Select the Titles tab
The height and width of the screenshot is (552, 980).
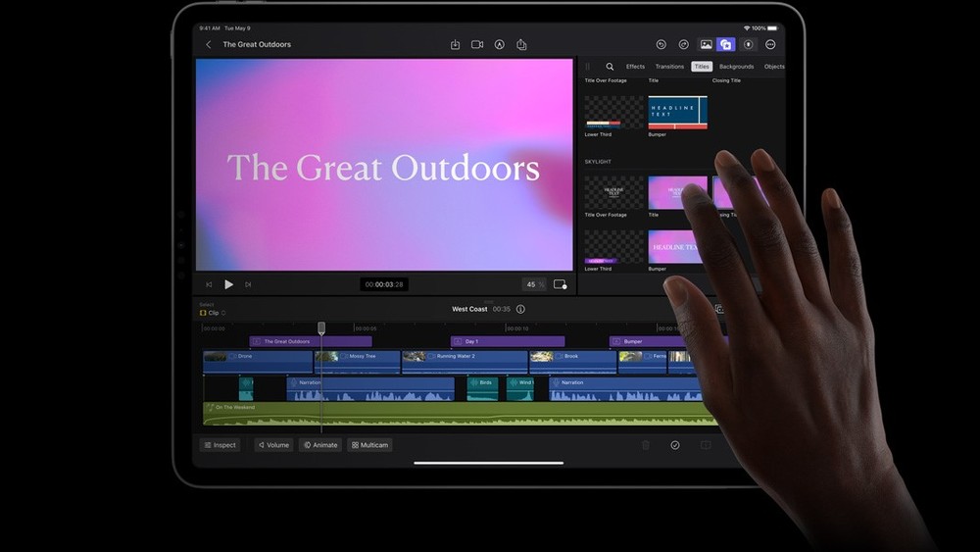coord(702,67)
